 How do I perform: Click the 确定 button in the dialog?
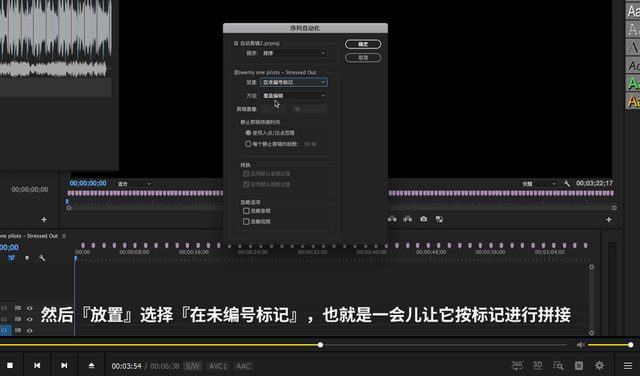coord(363,44)
